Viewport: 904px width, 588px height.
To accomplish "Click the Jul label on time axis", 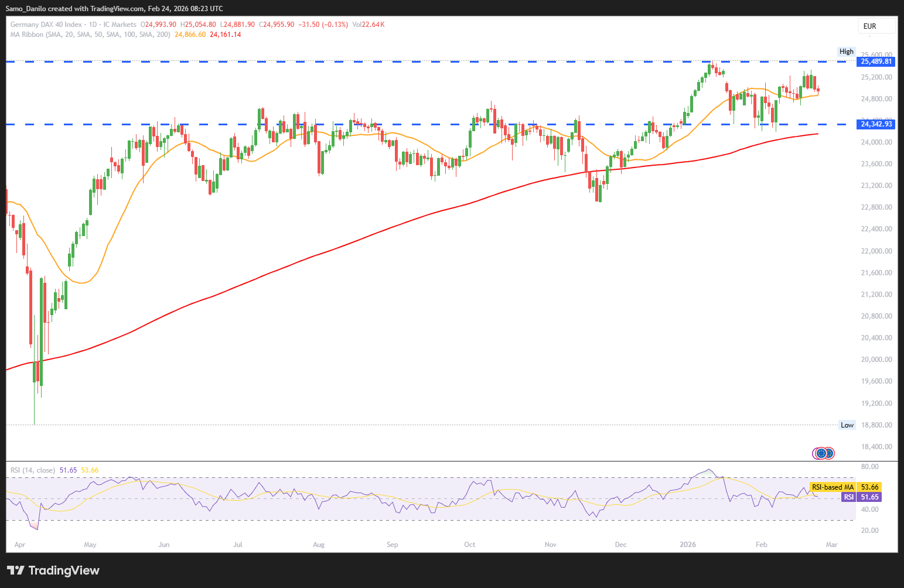I will click(x=238, y=545).
